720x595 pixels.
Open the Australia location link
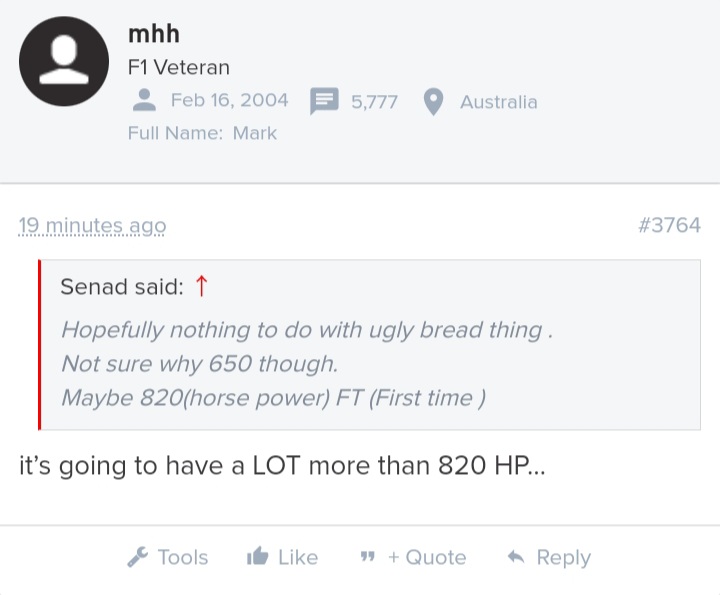tap(499, 101)
